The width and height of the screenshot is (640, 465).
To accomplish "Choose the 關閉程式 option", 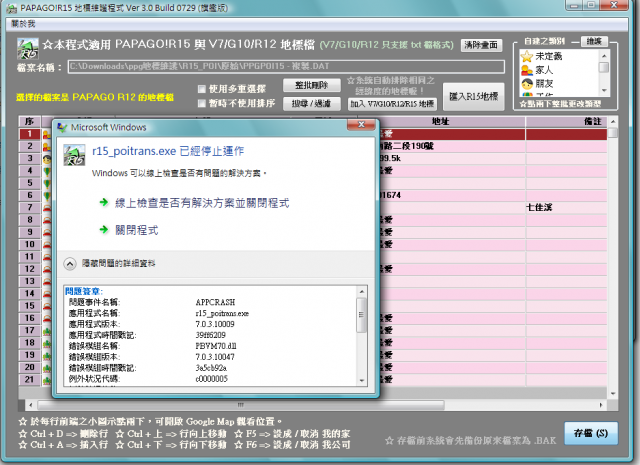I will (137, 230).
